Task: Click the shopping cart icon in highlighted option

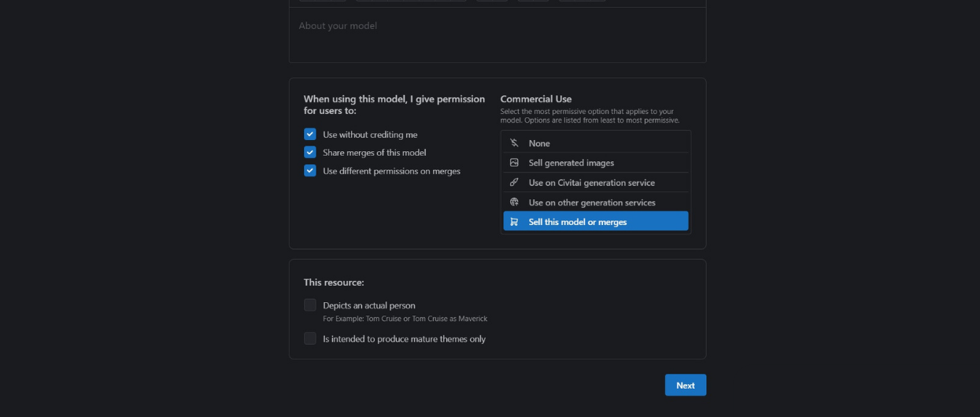Action: (514, 222)
